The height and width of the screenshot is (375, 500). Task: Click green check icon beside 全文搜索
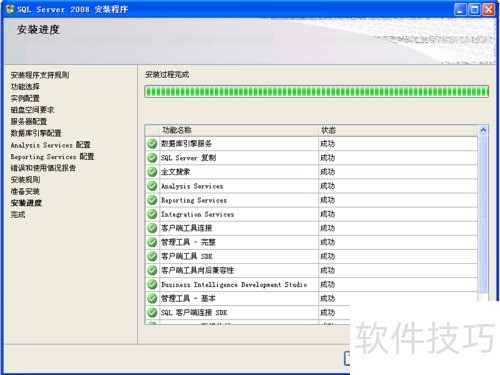pyautogui.click(x=152, y=172)
